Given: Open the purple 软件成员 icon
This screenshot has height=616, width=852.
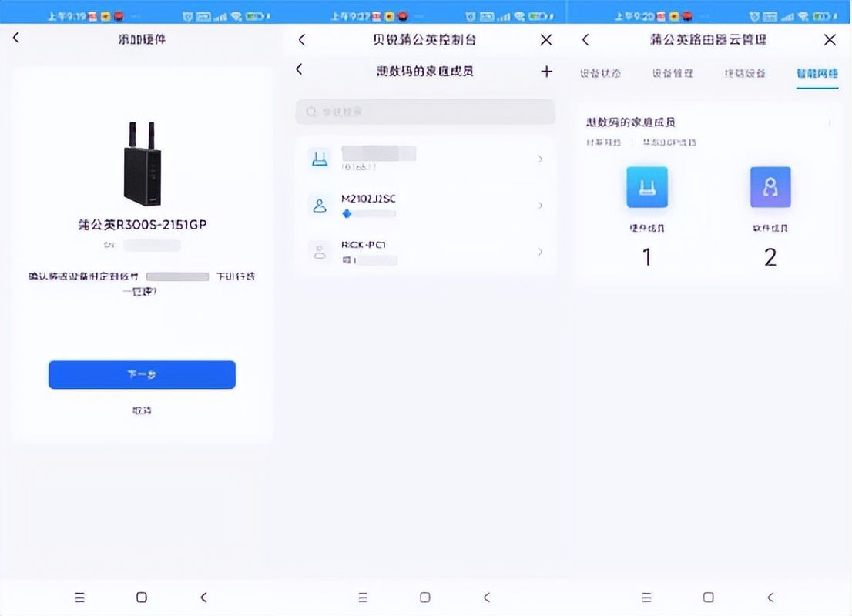Looking at the screenshot, I should [x=770, y=187].
